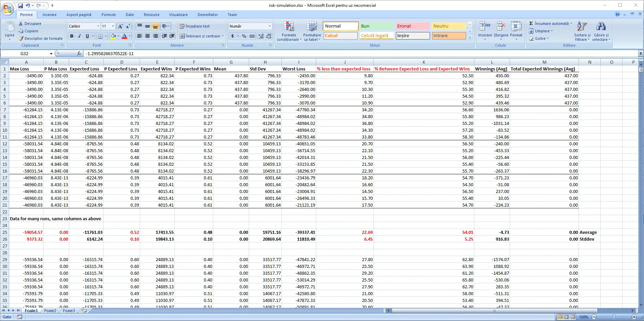Toggle Underline formatting
This screenshot has width=644, height=321.
click(x=87, y=36)
